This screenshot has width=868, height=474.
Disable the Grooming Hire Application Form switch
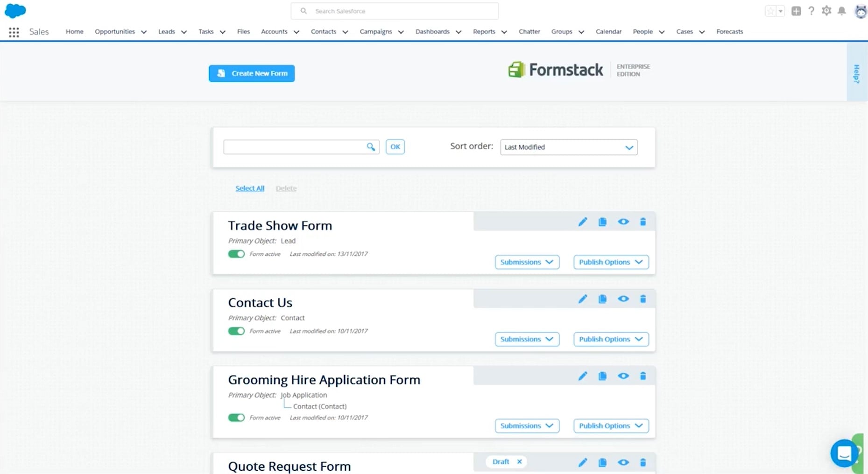click(x=236, y=418)
